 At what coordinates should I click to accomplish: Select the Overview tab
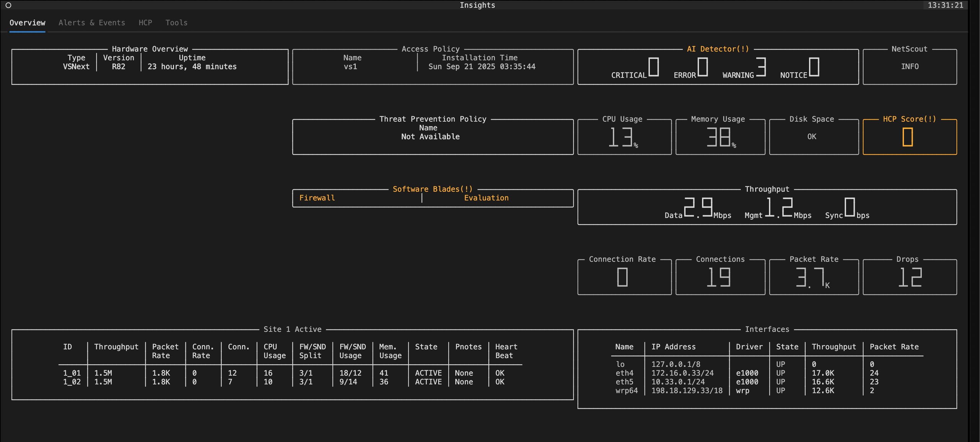point(27,23)
